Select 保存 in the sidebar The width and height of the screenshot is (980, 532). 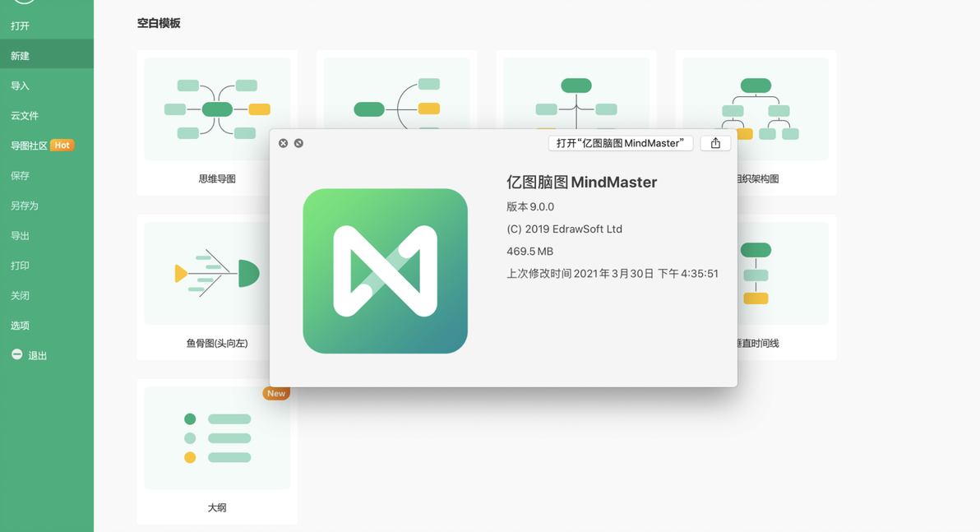tap(20, 176)
